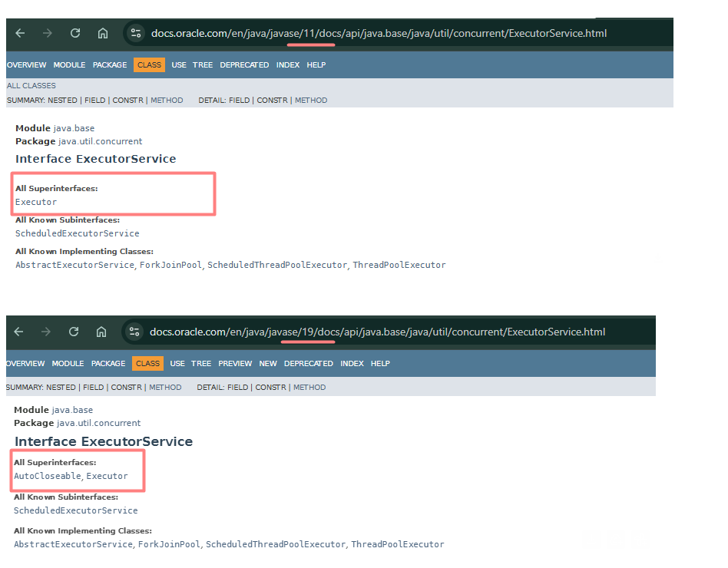This screenshot has height=568, width=728.
Task: Open INDEX in Java 19 nav bar
Action: click(x=352, y=363)
